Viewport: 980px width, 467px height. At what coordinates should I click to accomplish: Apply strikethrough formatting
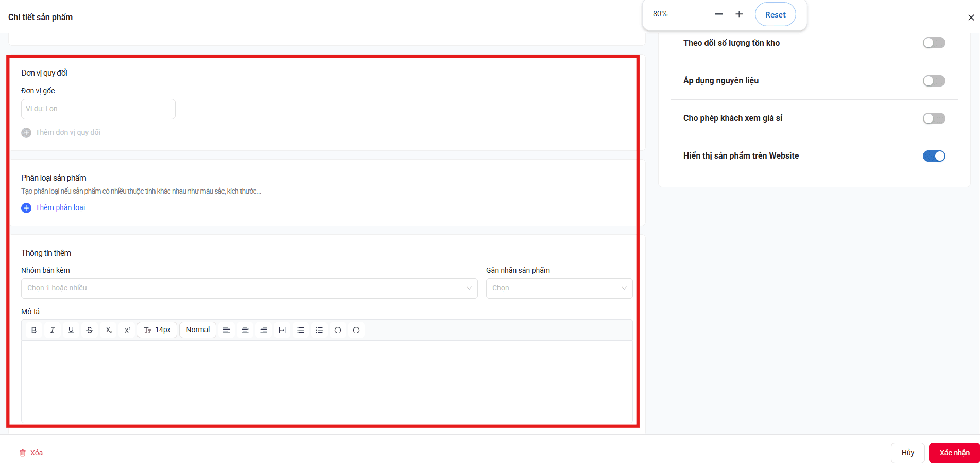pyautogui.click(x=90, y=330)
